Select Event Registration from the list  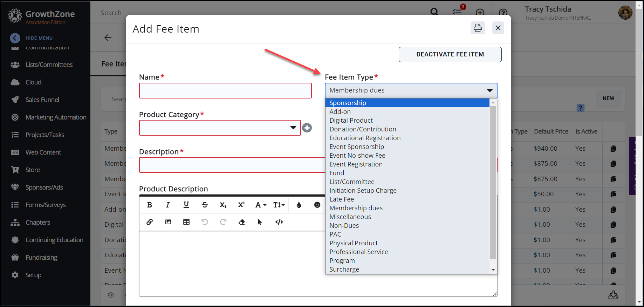coord(356,164)
